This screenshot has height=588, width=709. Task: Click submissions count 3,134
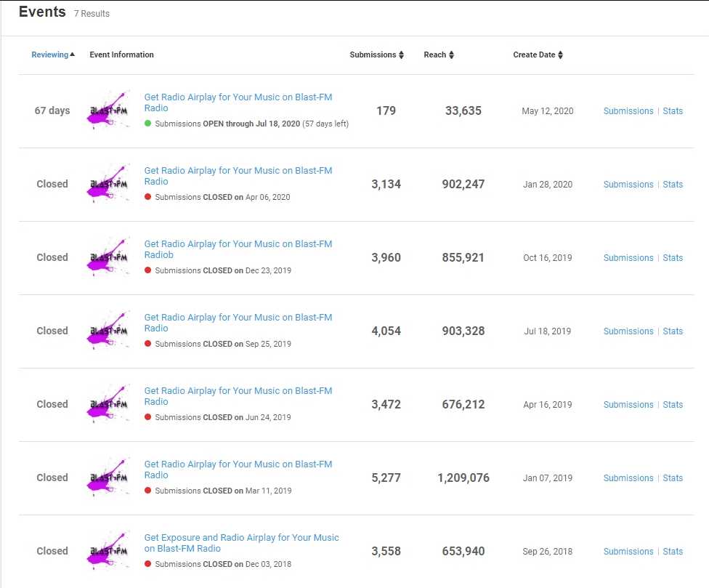386,184
